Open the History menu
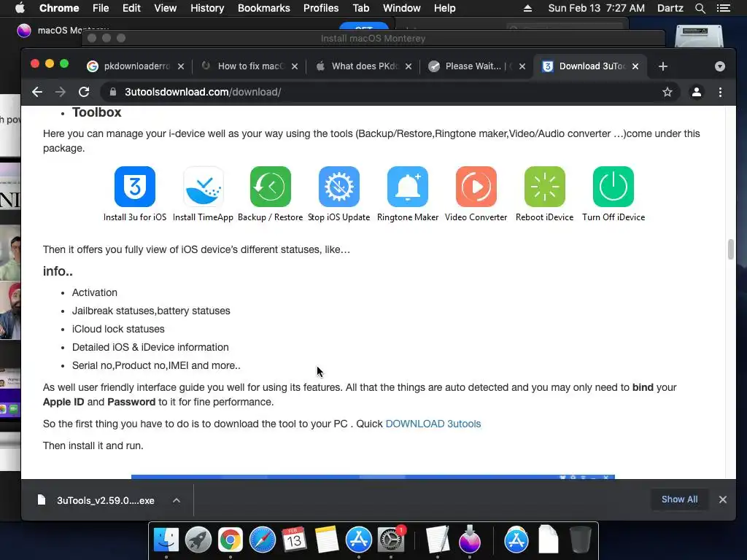This screenshot has width=747, height=560. (x=207, y=8)
